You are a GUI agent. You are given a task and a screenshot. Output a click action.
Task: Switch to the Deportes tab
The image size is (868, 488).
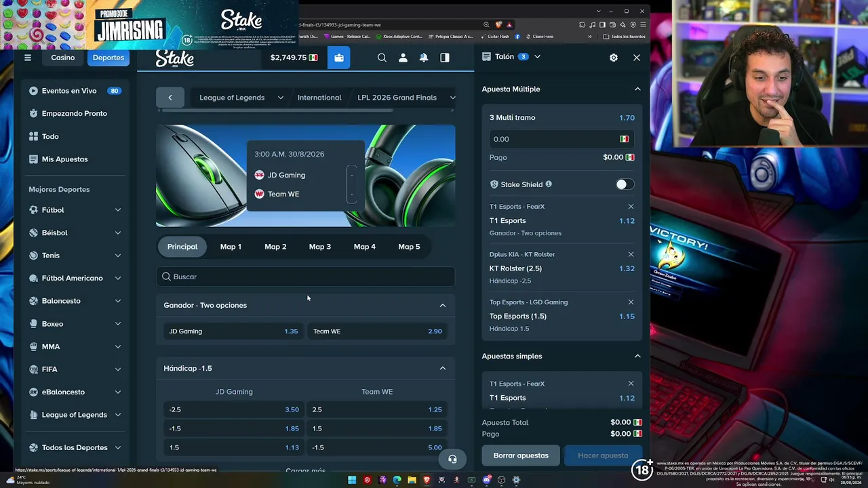click(108, 58)
